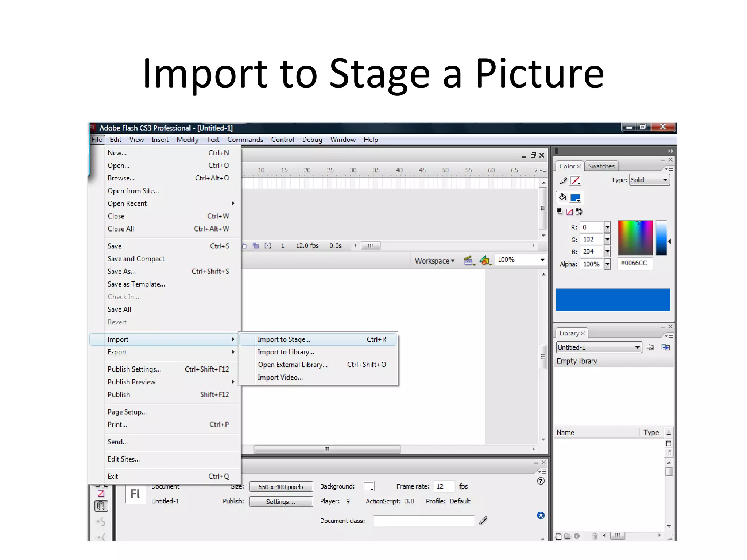This screenshot has height=560, width=747.
Task: Click the Frame rate input field
Action: tap(444, 486)
